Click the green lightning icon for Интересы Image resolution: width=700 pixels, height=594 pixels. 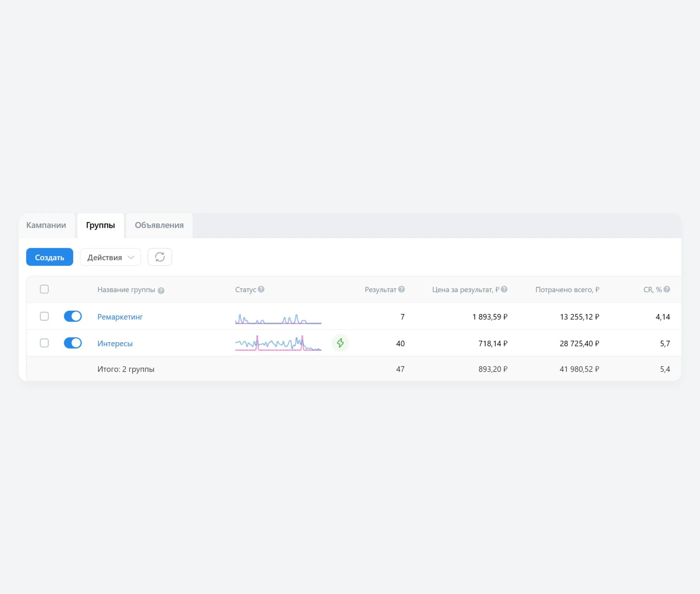(x=340, y=343)
